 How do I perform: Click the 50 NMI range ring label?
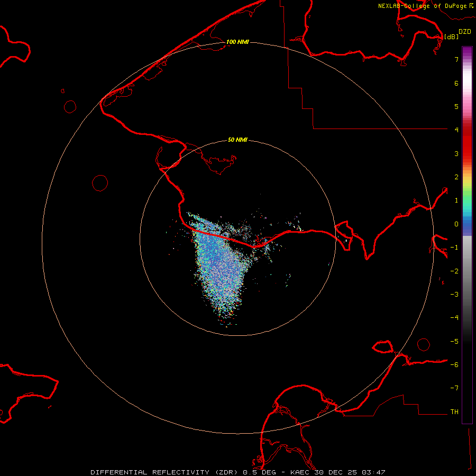click(x=237, y=140)
